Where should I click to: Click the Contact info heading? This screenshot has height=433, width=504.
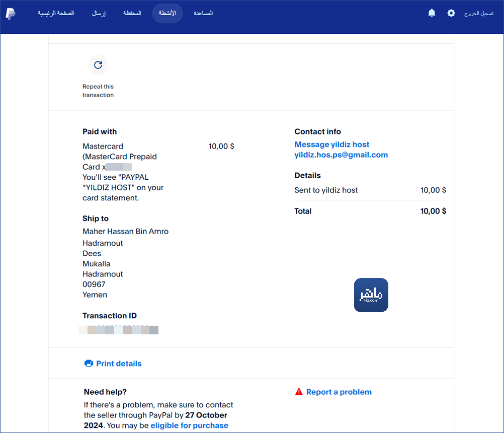pyautogui.click(x=317, y=131)
